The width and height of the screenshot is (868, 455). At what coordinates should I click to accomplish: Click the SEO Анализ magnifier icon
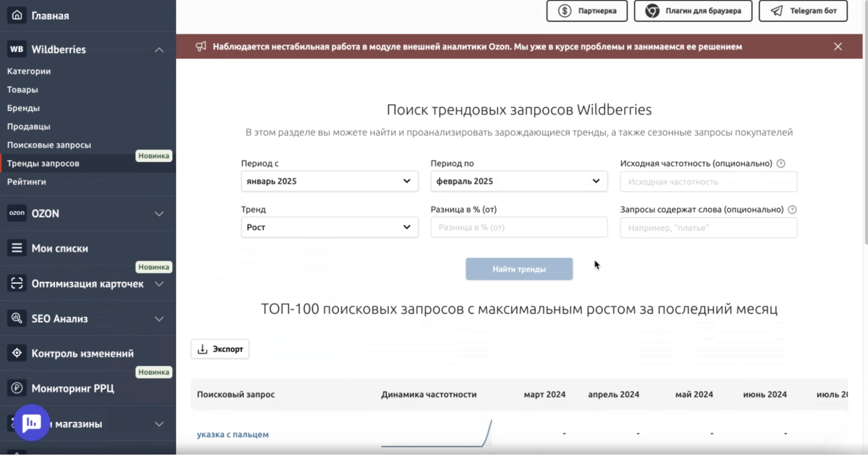[17, 318]
